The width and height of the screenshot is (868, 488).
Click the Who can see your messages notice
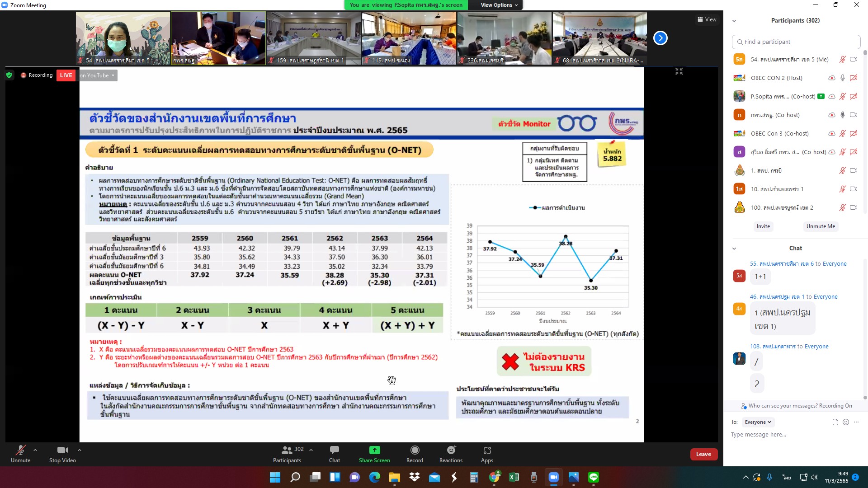796,406
